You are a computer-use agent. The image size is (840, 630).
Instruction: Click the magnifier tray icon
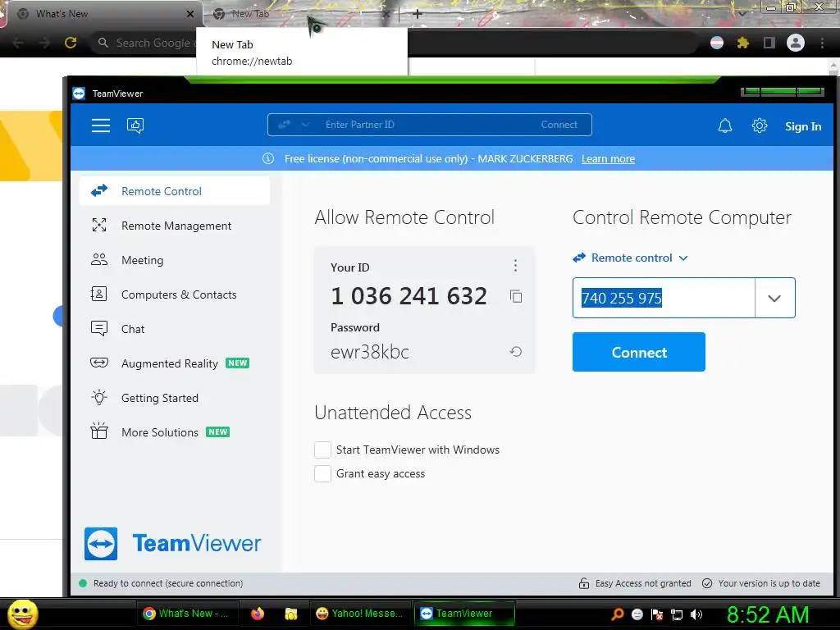(x=618, y=614)
